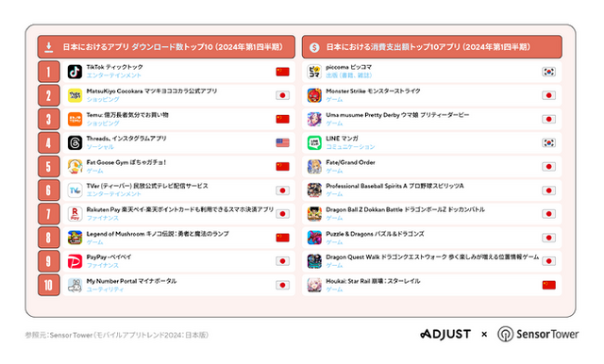The width and height of the screenshot is (604, 364).
Task: Click the Rakuten Pay app icon
Action: tap(75, 214)
